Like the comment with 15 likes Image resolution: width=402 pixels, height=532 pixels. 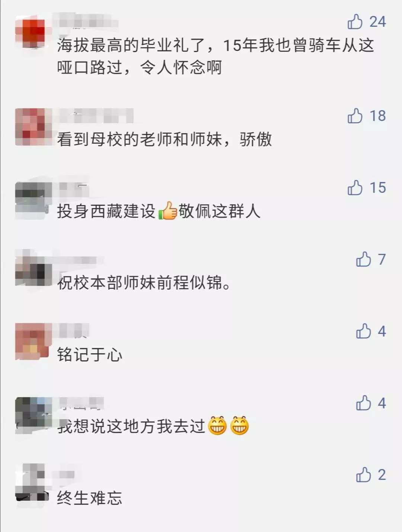click(x=355, y=188)
